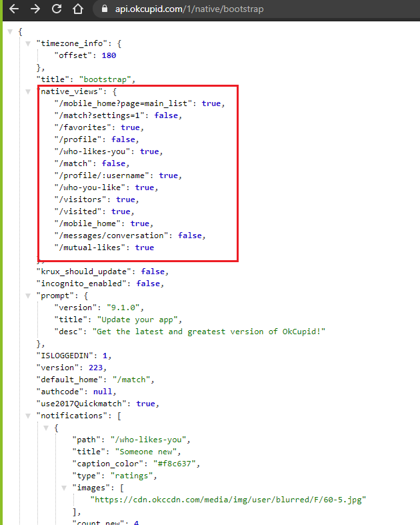Collapse the images array
This screenshot has height=525, width=420.
(64, 488)
